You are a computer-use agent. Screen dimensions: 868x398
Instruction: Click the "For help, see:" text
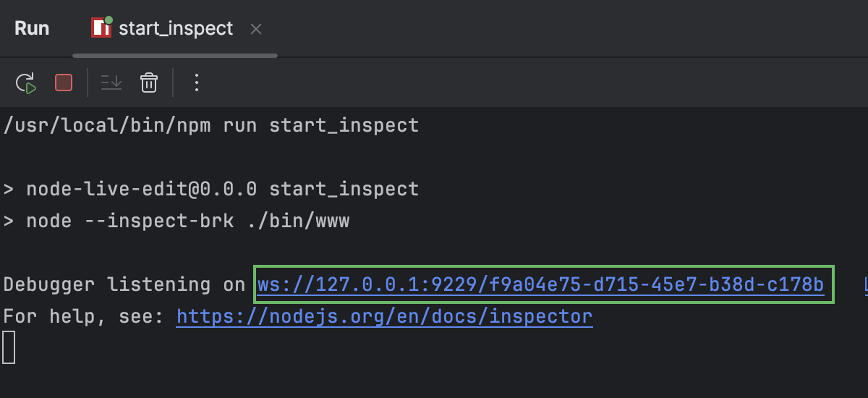click(85, 316)
